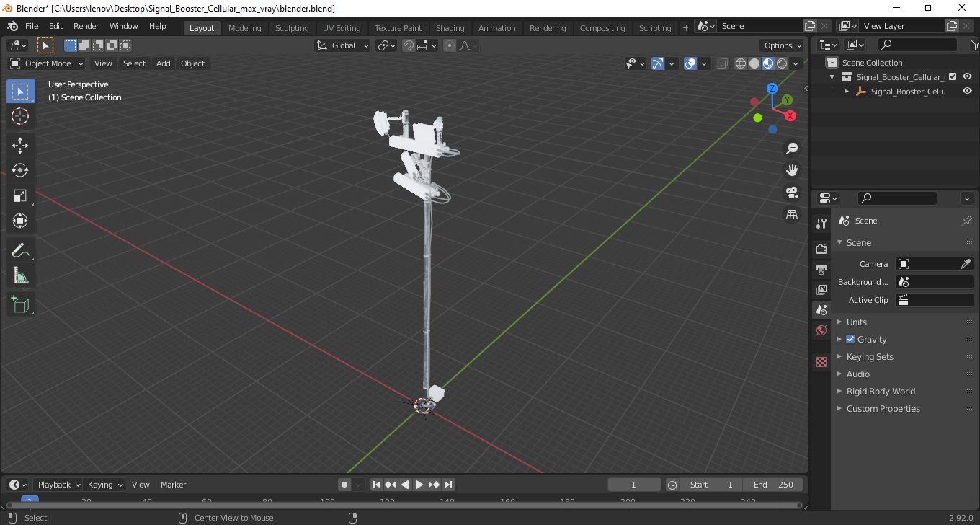Expand the Custom Properties panel

click(x=883, y=408)
